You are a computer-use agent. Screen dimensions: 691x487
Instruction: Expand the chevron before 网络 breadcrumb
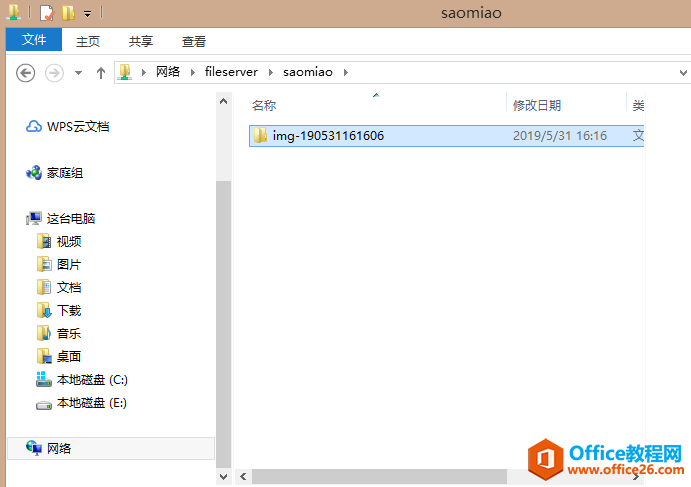144,72
